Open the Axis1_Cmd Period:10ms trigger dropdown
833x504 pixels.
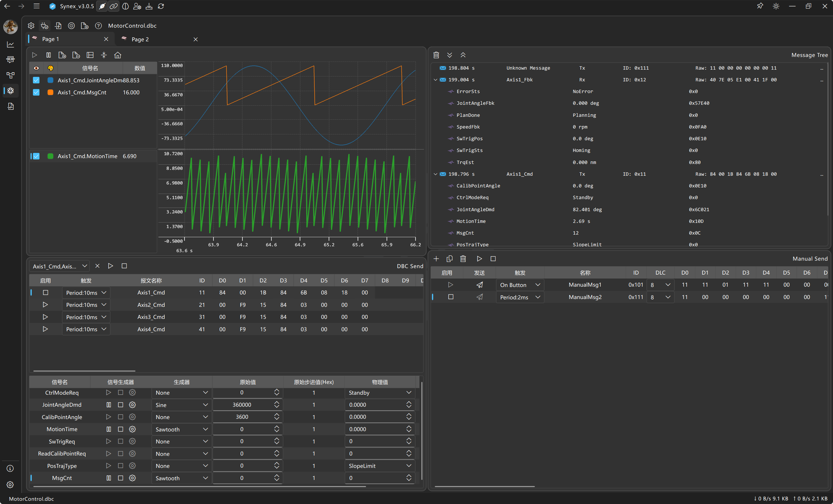point(86,293)
